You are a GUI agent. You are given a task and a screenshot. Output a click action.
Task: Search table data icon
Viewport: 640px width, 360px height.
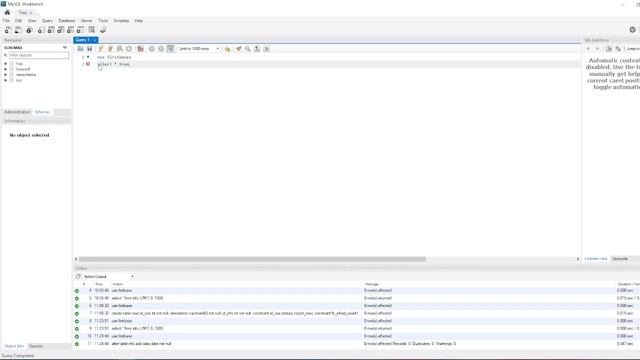coord(92,30)
